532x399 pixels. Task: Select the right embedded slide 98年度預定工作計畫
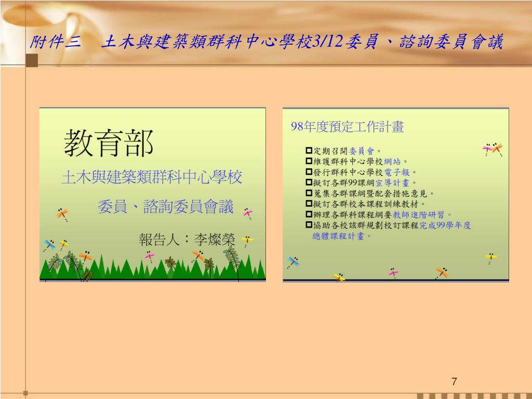click(395, 195)
